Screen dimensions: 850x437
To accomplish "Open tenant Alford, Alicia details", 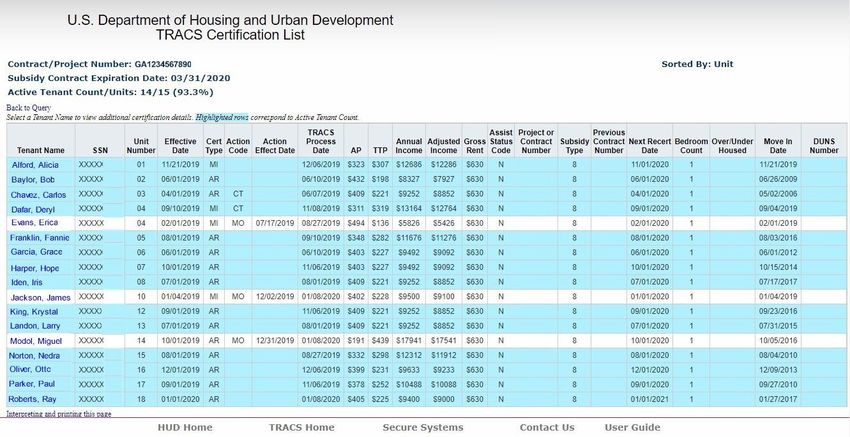I will coord(35,165).
